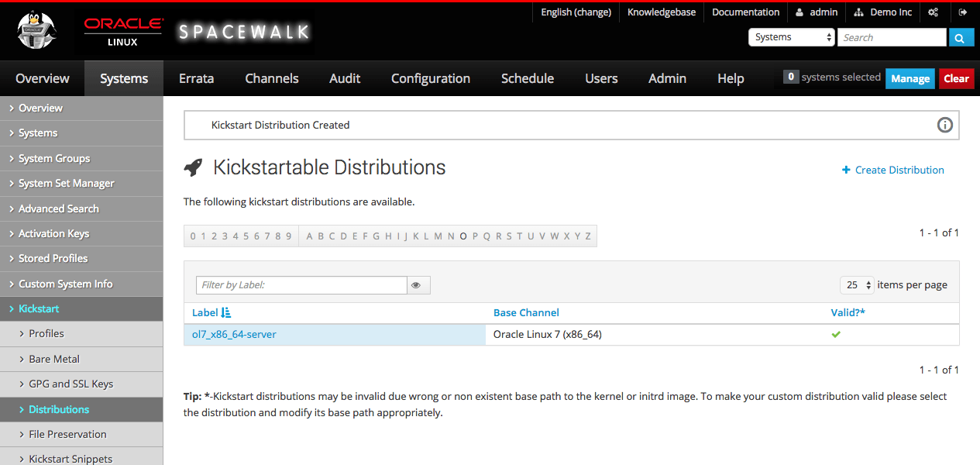The image size is (980, 465).
Task: Toggle the eye filter button
Action: click(418, 285)
